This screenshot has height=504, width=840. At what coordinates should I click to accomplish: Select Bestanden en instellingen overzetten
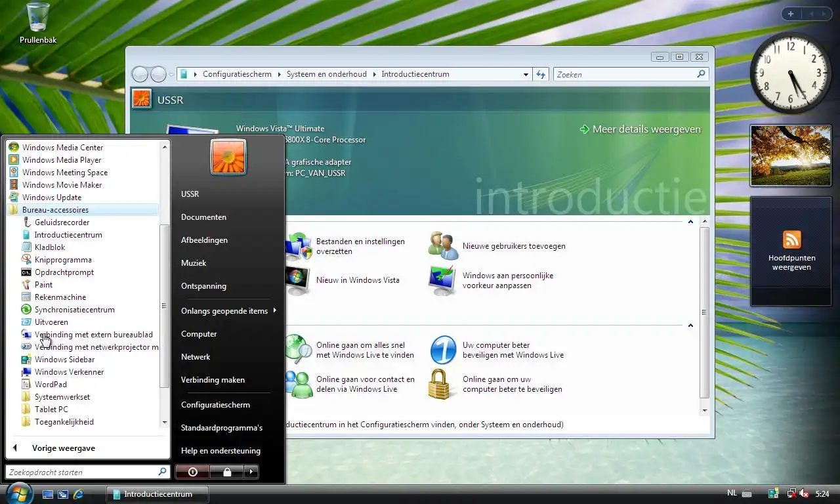[x=345, y=246]
